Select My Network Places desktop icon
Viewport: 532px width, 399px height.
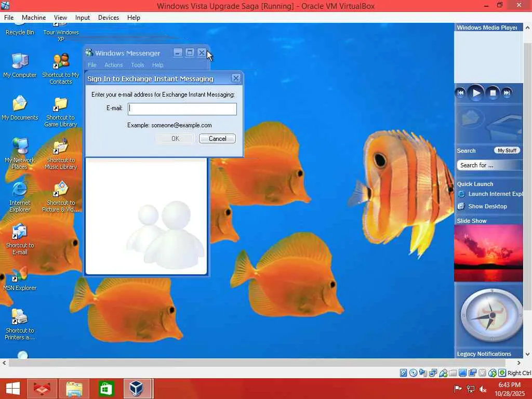point(20,154)
